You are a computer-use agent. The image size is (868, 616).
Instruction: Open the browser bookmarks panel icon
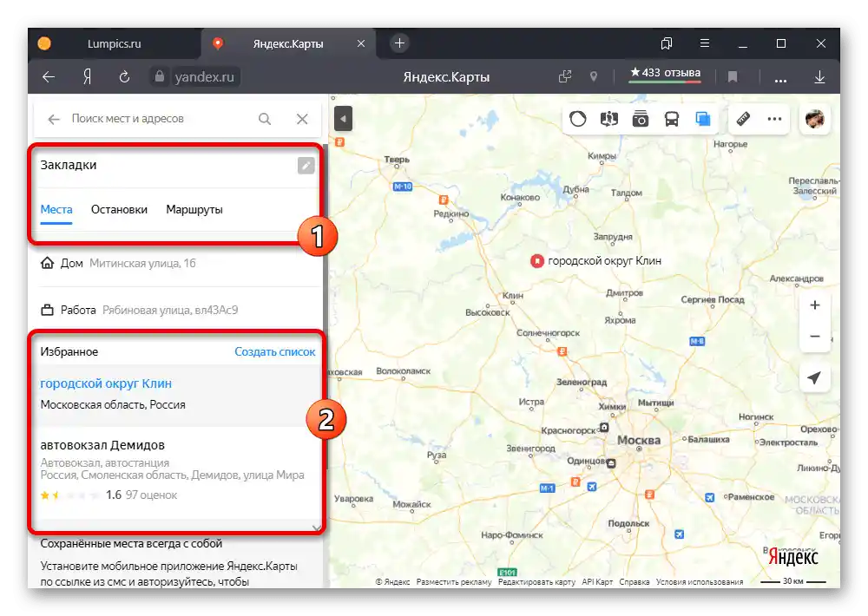click(667, 43)
